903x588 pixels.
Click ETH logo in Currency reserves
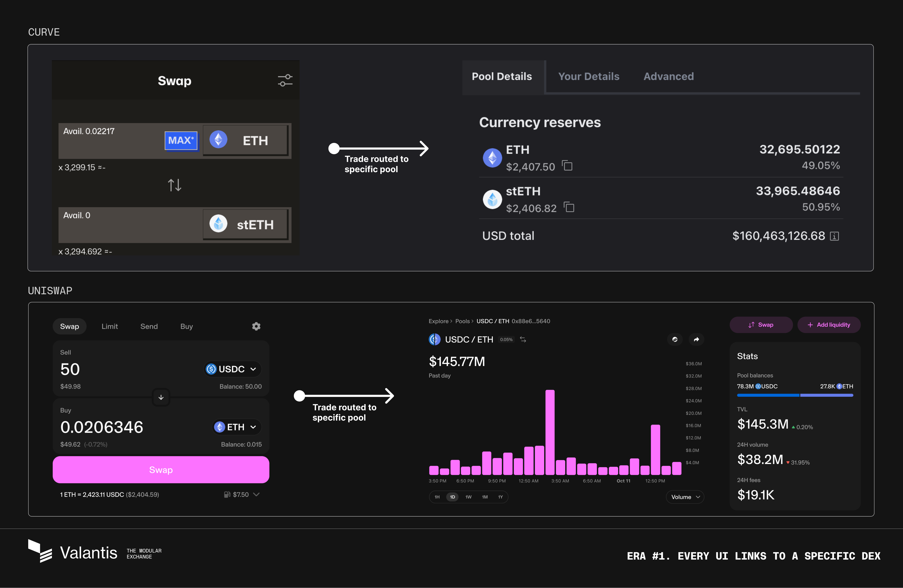pyautogui.click(x=492, y=158)
